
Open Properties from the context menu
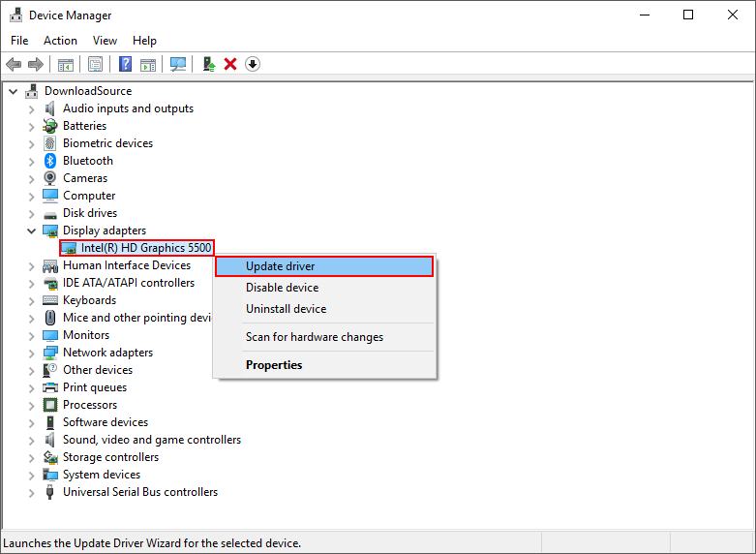[x=324, y=365]
